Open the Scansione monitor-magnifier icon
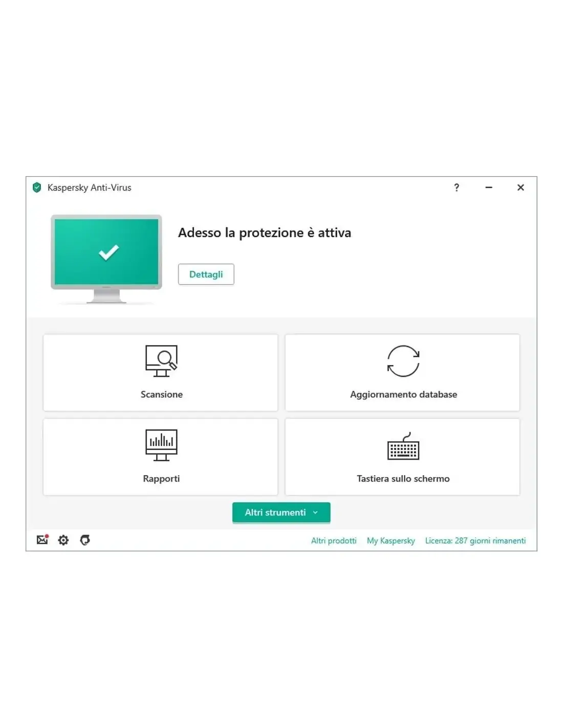563x728 pixels. [161, 361]
